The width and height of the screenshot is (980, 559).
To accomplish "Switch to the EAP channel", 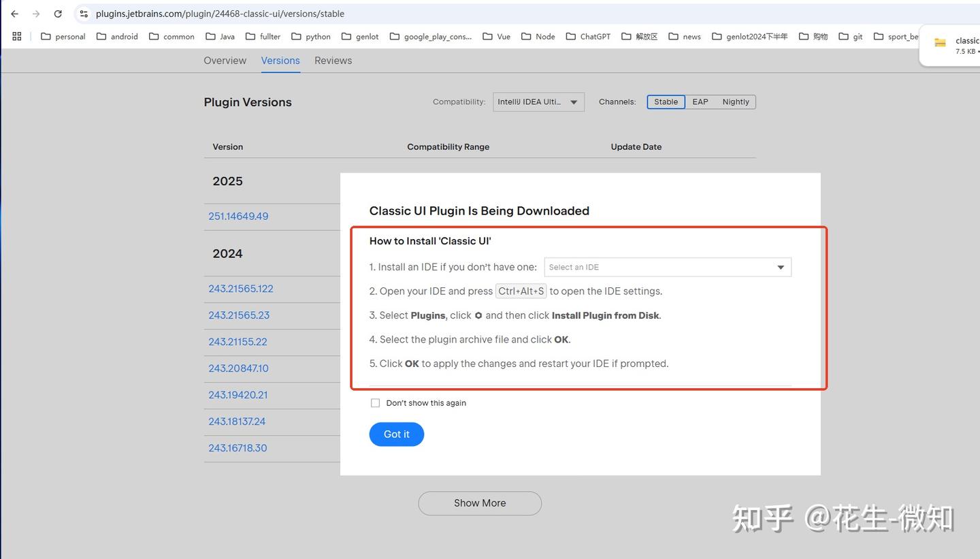I will [700, 101].
